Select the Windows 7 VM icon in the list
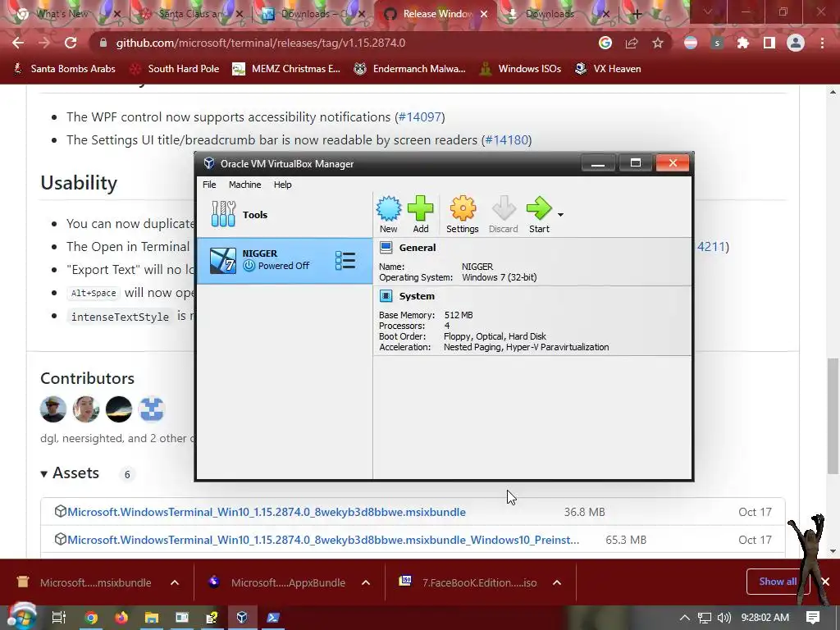The image size is (840, 630). click(223, 261)
